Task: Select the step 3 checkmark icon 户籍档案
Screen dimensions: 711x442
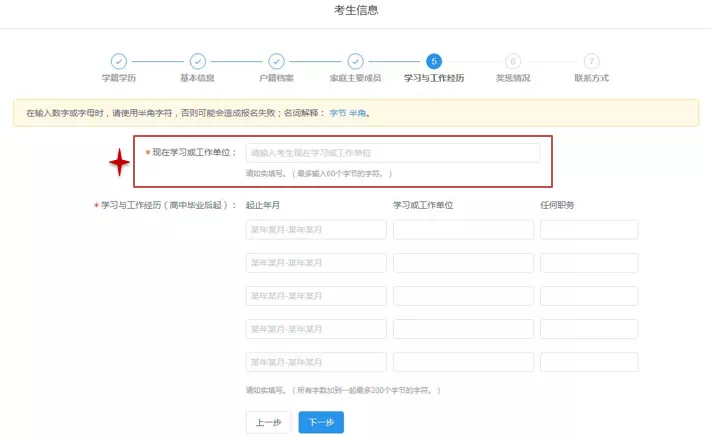Action: [276, 61]
